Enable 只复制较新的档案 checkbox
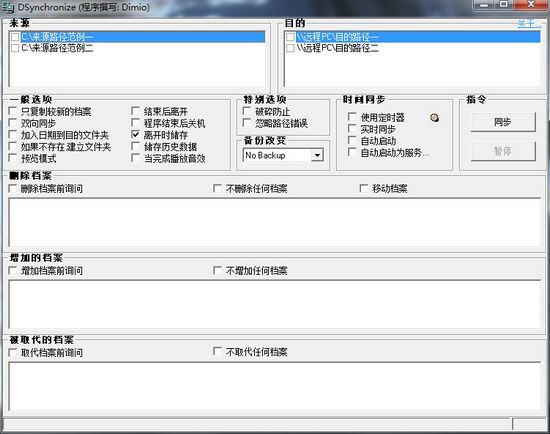The height and width of the screenshot is (434, 550). tap(13, 112)
